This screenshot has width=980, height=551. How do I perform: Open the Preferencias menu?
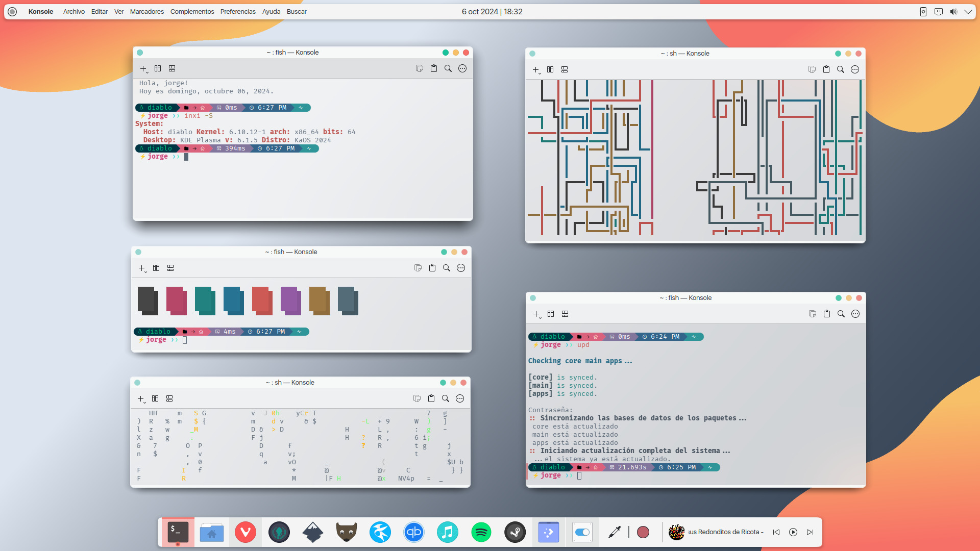(x=238, y=12)
